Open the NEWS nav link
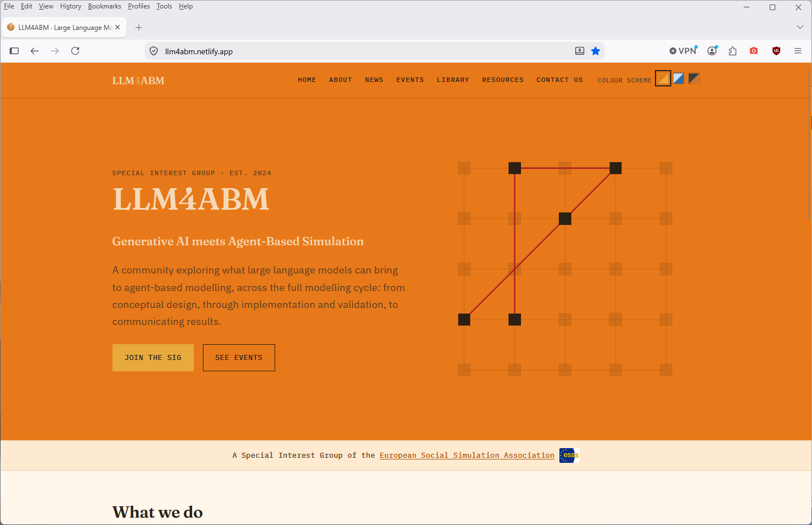The height and width of the screenshot is (525, 812). pos(374,80)
